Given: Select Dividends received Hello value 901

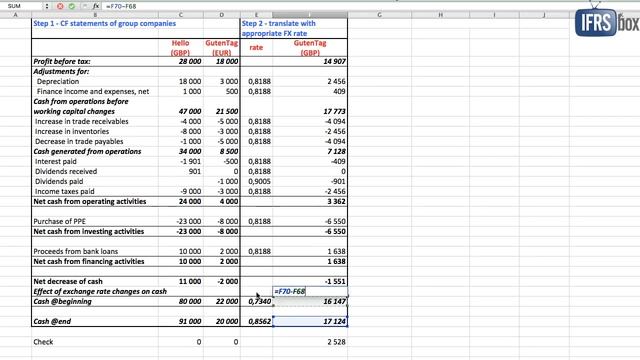Looking at the screenshot, I should click(181, 171).
